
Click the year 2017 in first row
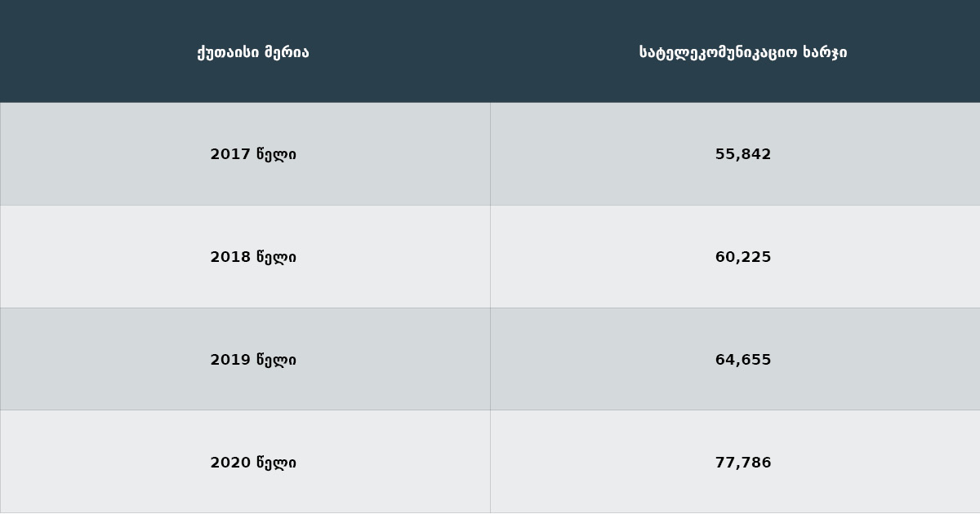tap(230, 154)
